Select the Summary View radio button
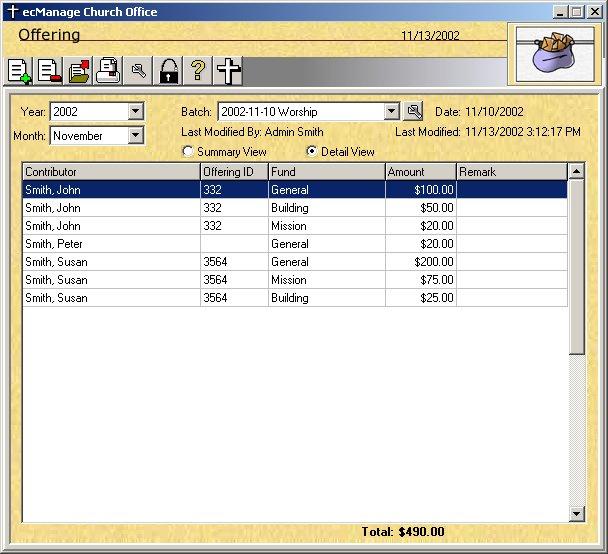The height and width of the screenshot is (554, 608). click(x=188, y=151)
